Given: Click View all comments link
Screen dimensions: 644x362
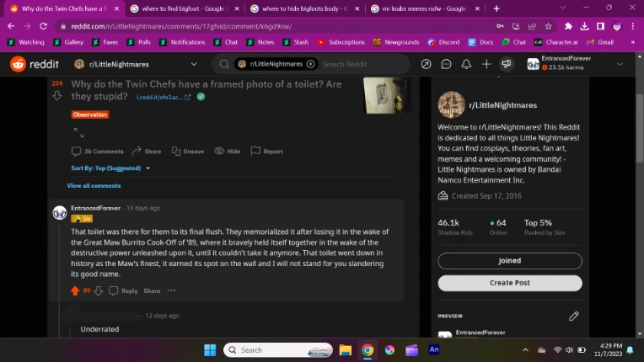Looking at the screenshot, I should [x=94, y=185].
